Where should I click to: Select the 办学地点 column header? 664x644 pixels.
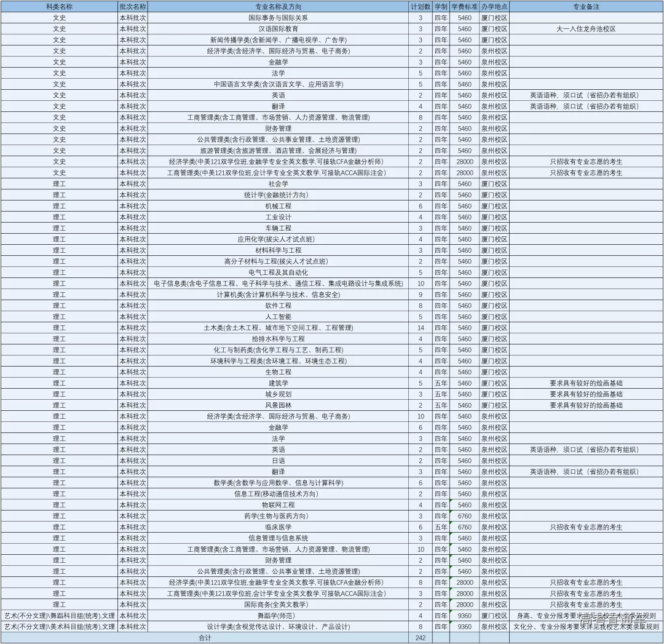click(x=494, y=7)
